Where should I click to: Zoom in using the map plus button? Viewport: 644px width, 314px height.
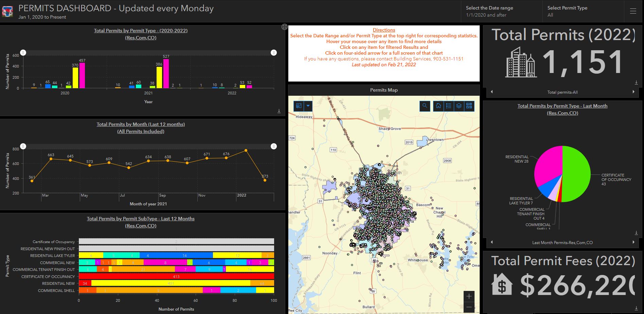point(469,296)
